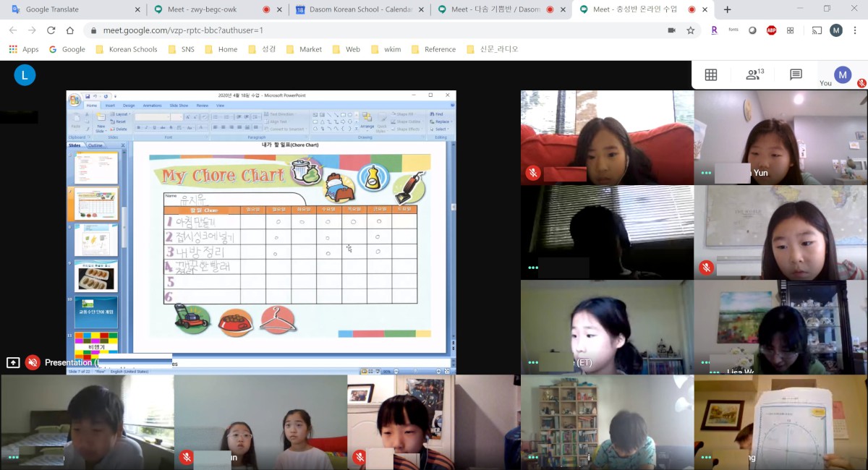This screenshot has height=470, width=868.
Task: Click the AdBlock Plus extension icon
Action: coord(771,30)
